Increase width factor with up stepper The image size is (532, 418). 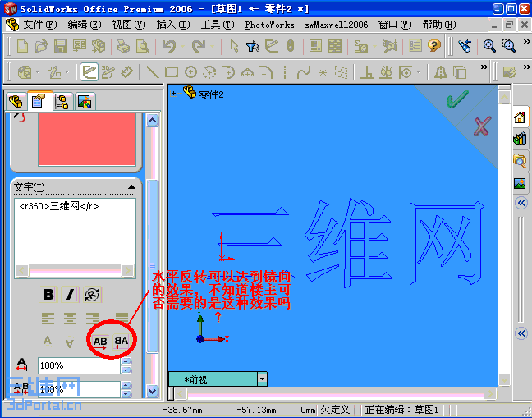click(126, 361)
